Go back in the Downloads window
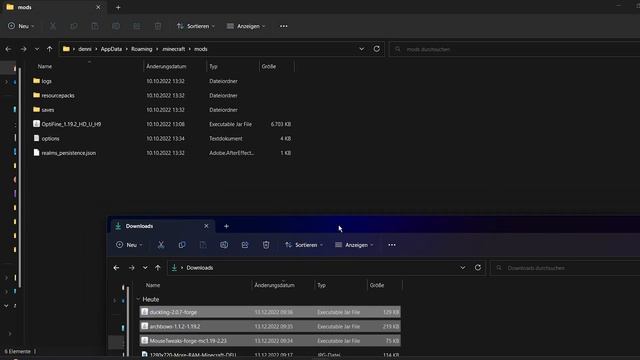Screen dimensions: 640x360 pos(116,268)
